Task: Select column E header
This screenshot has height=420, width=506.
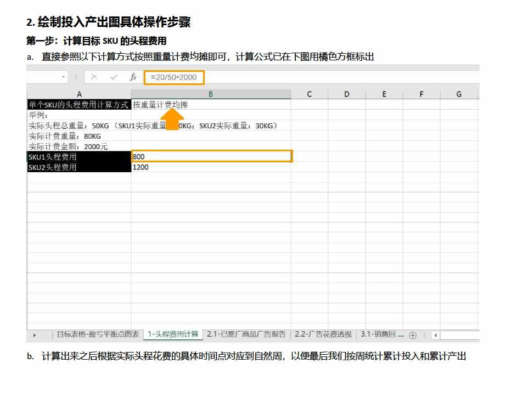Action: pos(384,94)
